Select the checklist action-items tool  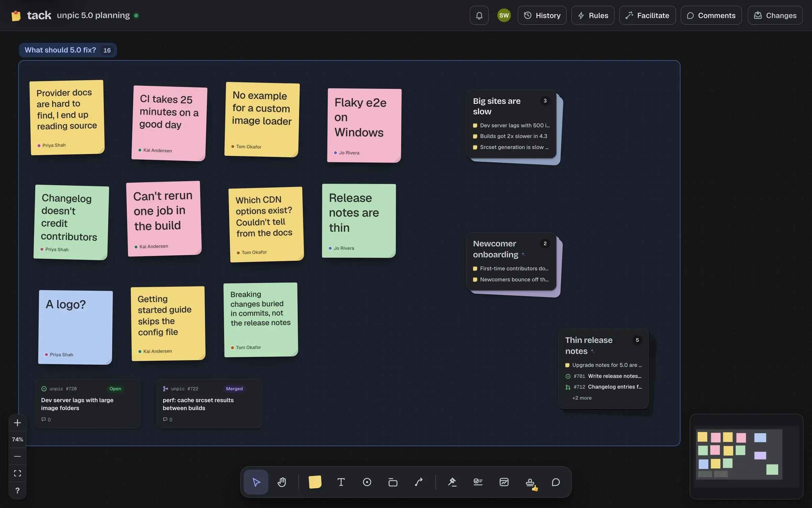point(478,482)
